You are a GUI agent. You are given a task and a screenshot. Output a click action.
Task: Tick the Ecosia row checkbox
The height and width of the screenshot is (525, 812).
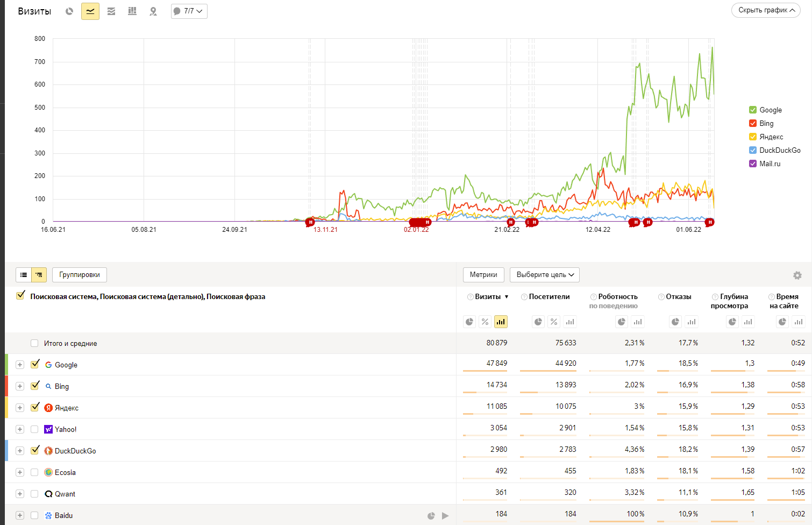coord(34,472)
